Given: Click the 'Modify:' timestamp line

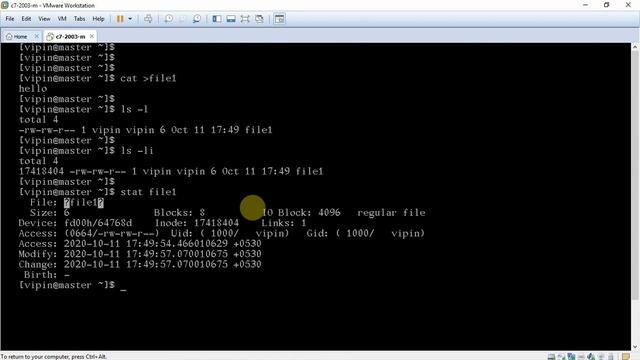Looking at the screenshot, I should 140,254.
